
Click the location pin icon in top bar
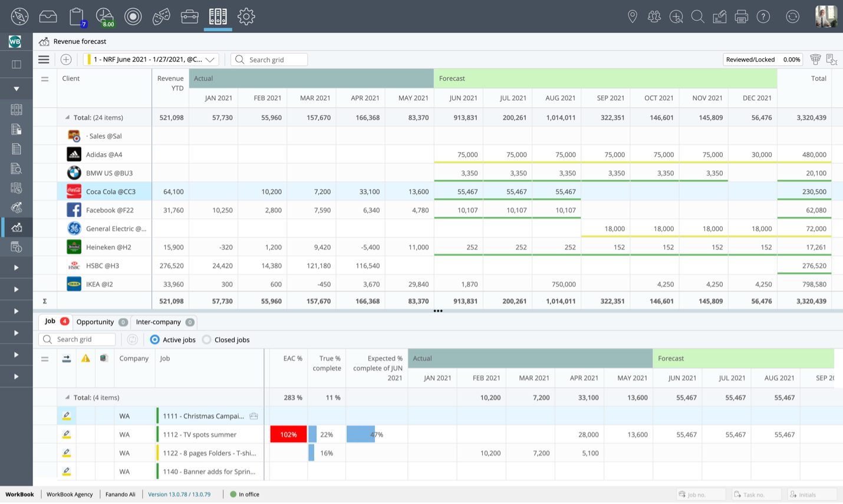[633, 17]
